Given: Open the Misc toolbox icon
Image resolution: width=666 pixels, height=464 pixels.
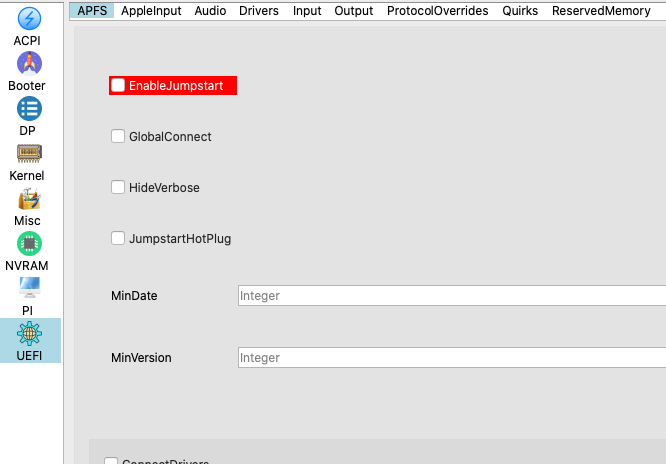Looking at the screenshot, I should point(29,199).
